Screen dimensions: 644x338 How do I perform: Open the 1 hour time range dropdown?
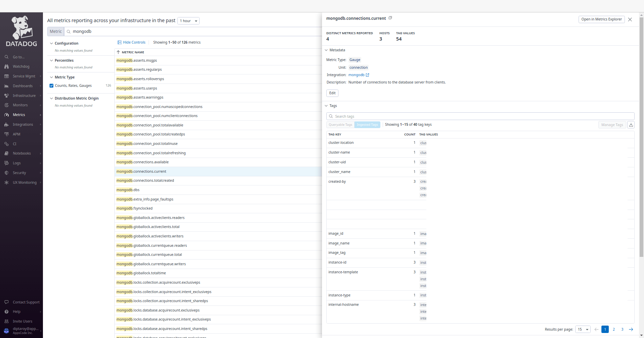188,20
